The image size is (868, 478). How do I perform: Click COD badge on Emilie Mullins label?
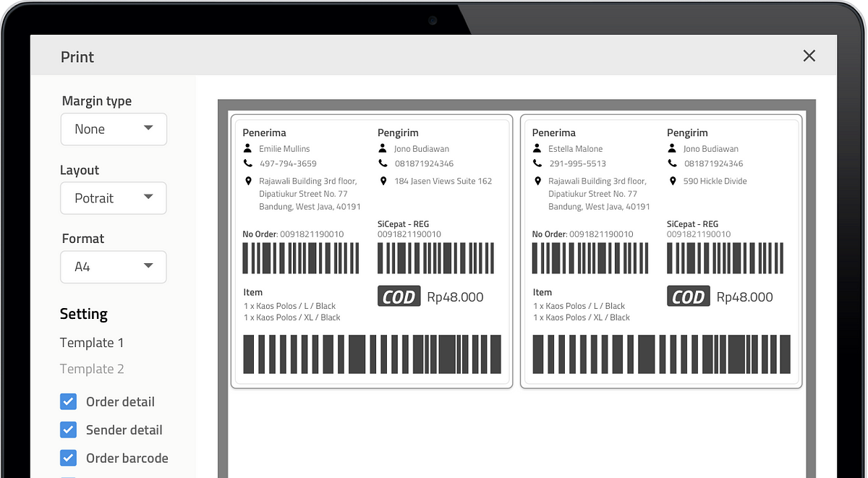(399, 296)
